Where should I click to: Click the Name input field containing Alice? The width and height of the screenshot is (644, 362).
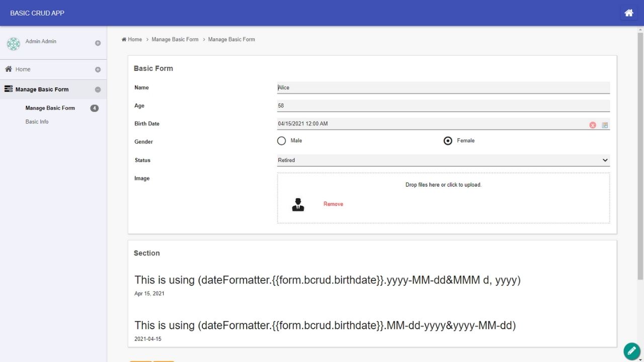click(x=443, y=87)
